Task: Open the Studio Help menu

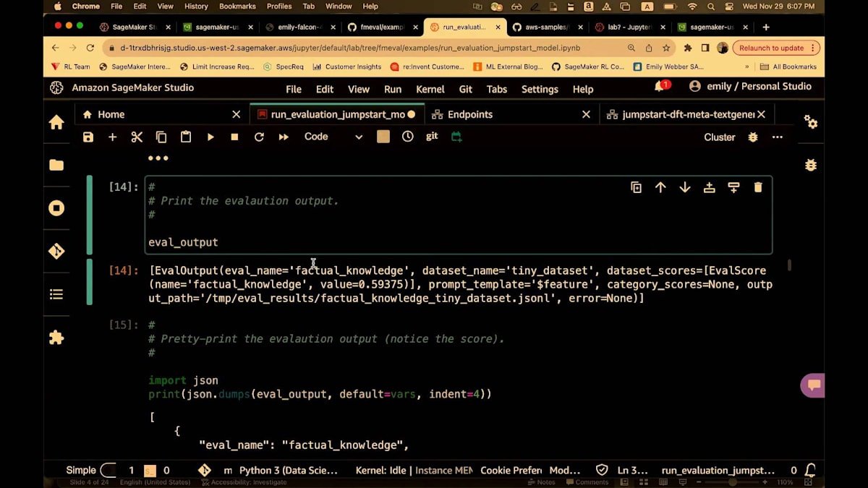Action: pos(583,89)
